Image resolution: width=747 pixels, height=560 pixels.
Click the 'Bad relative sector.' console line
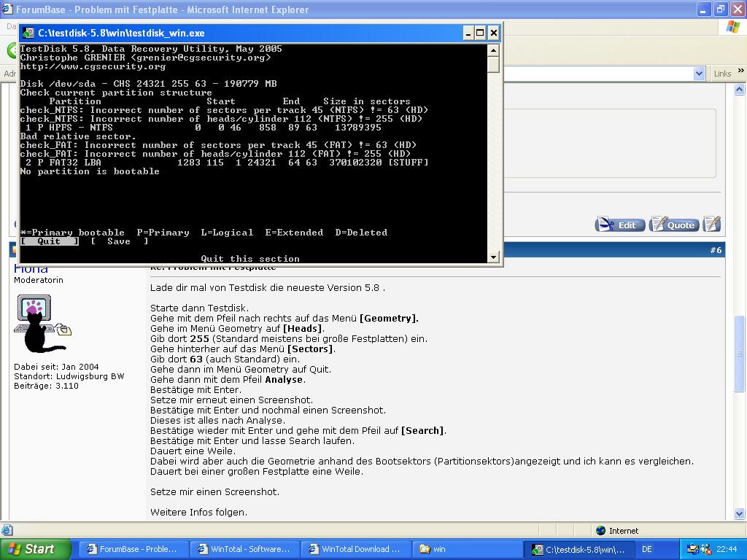click(78, 136)
